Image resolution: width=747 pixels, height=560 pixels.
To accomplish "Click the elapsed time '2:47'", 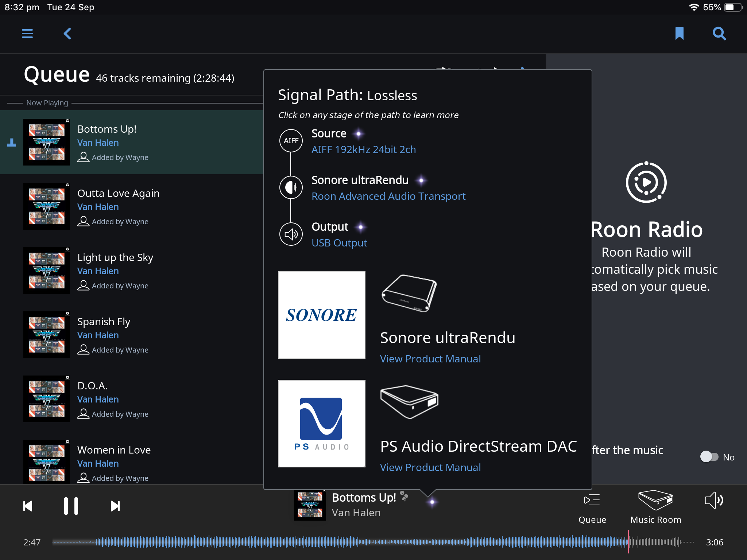I will [32, 542].
